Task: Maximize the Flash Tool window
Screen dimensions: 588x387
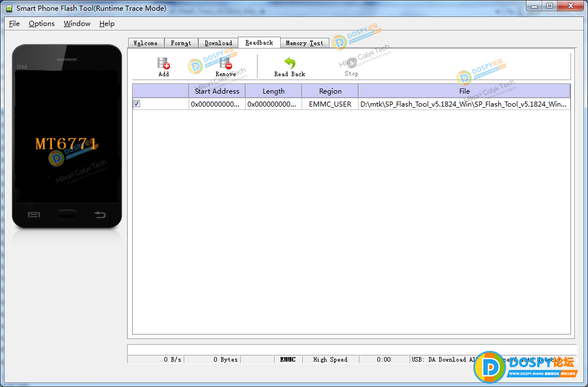Action: click(x=550, y=6)
